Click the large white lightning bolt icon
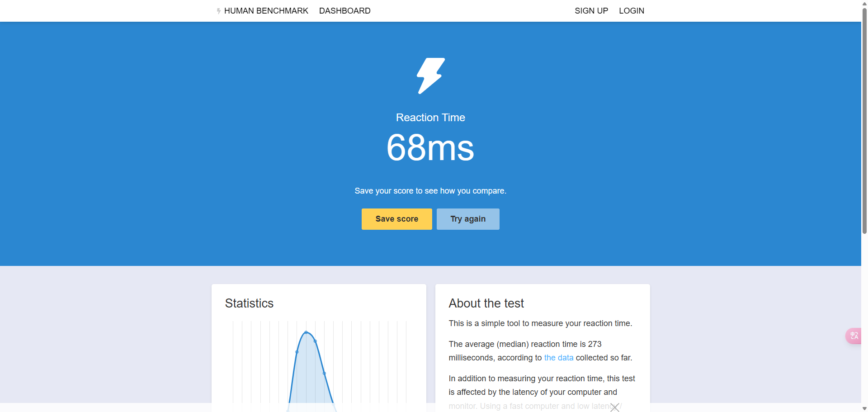 point(430,76)
